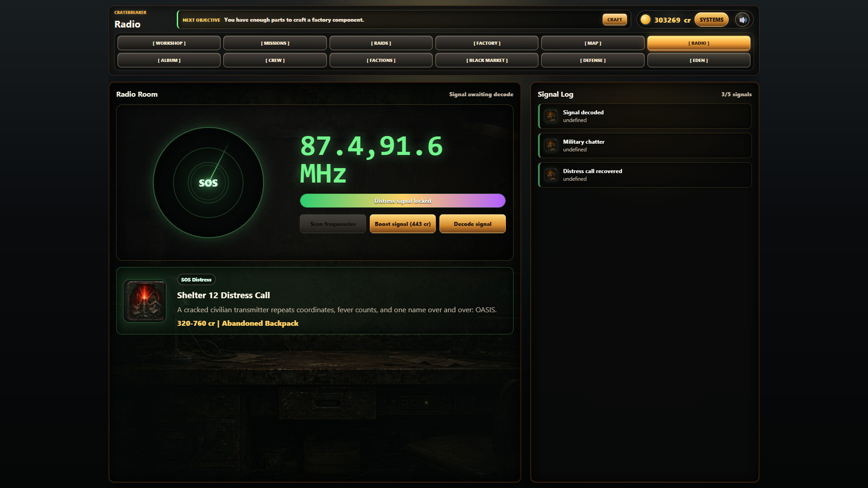Click the 303269 cr balance text

point(672,20)
